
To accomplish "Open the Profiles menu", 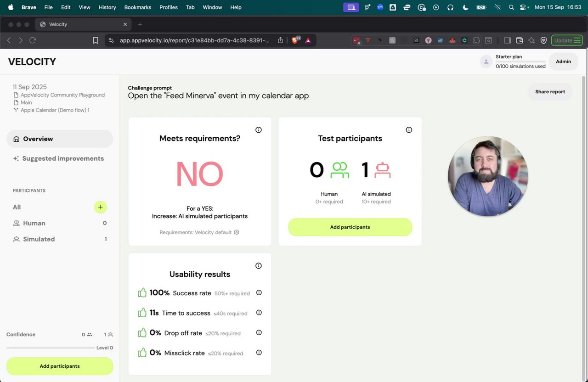I will [x=169, y=7].
